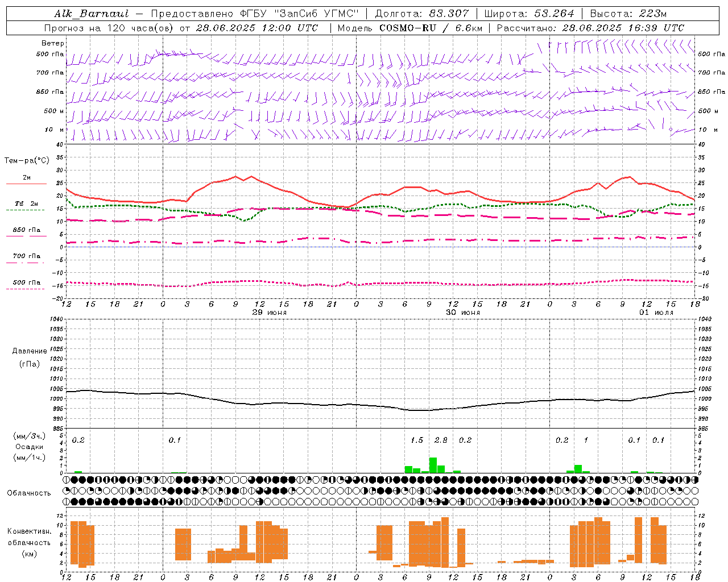Click the "Давление" pressure label
The width and height of the screenshot is (728, 582).
pyautogui.click(x=30, y=351)
